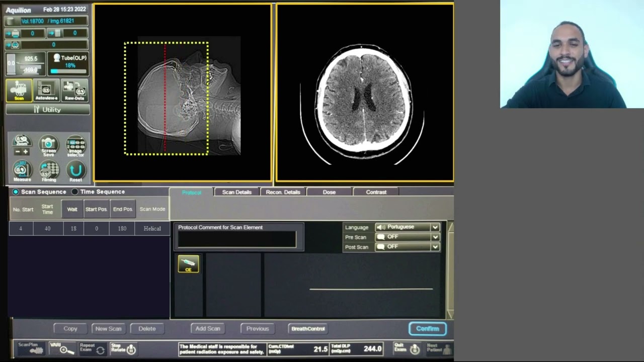644x362 pixels.
Task: Click the Repeat Exam icon
Action: (93, 348)
